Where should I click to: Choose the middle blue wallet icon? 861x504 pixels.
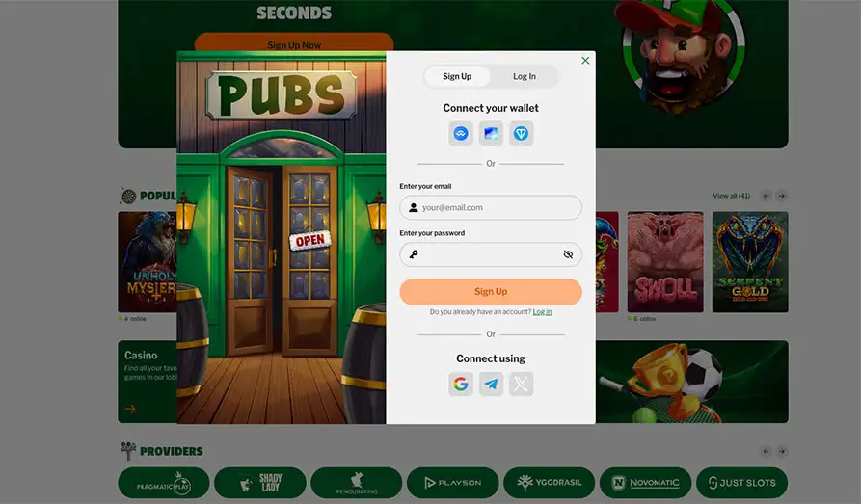(491, 133)
